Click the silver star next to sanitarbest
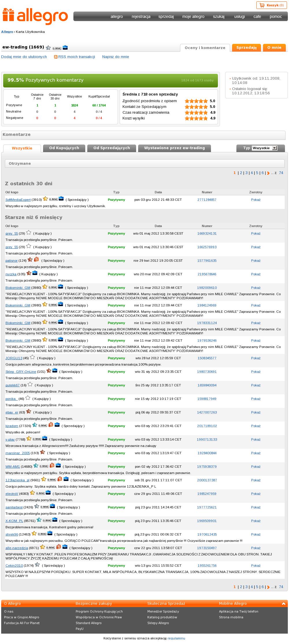 point(37,506)
